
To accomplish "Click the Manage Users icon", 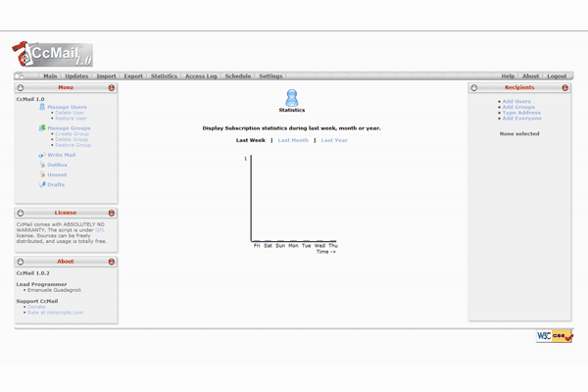I will [x=42, y=107].
